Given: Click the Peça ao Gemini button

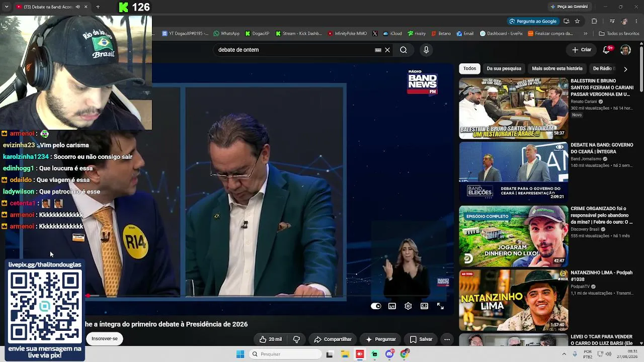Looking at the screenshot, I should pyautogui.click(x=569, y=7).
